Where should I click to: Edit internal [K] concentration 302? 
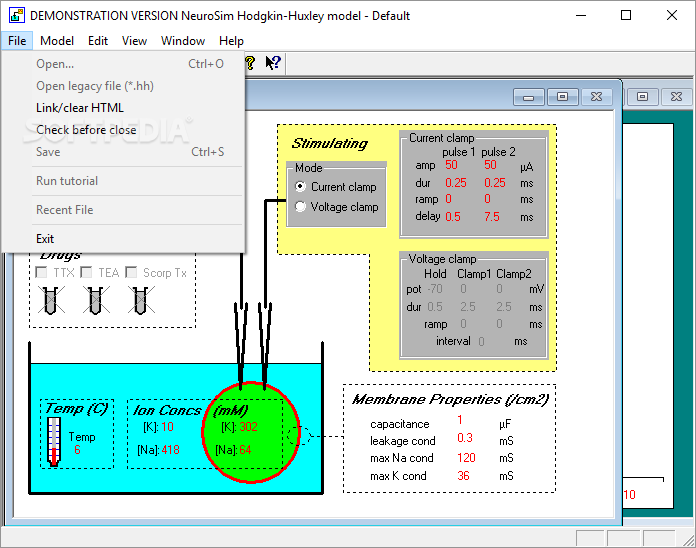click(x=249, y=427)
